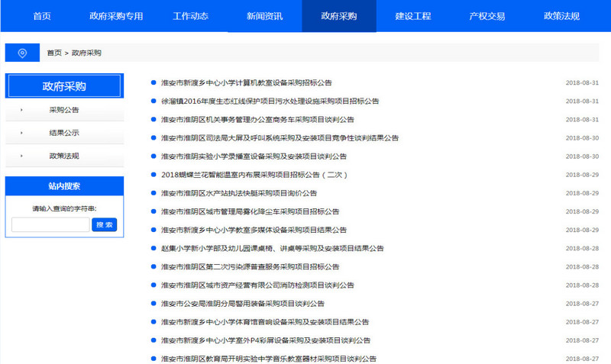This screenshot has height=364, width=611.
Task: Click the arrow beside 政策法规 in sidebar
Action: [x=21, y=156]
